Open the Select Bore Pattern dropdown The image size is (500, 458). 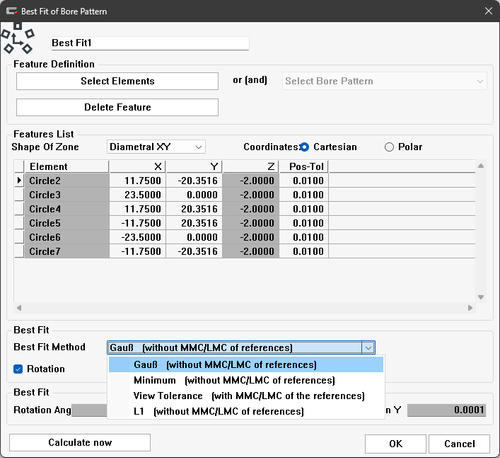point(384,81)
